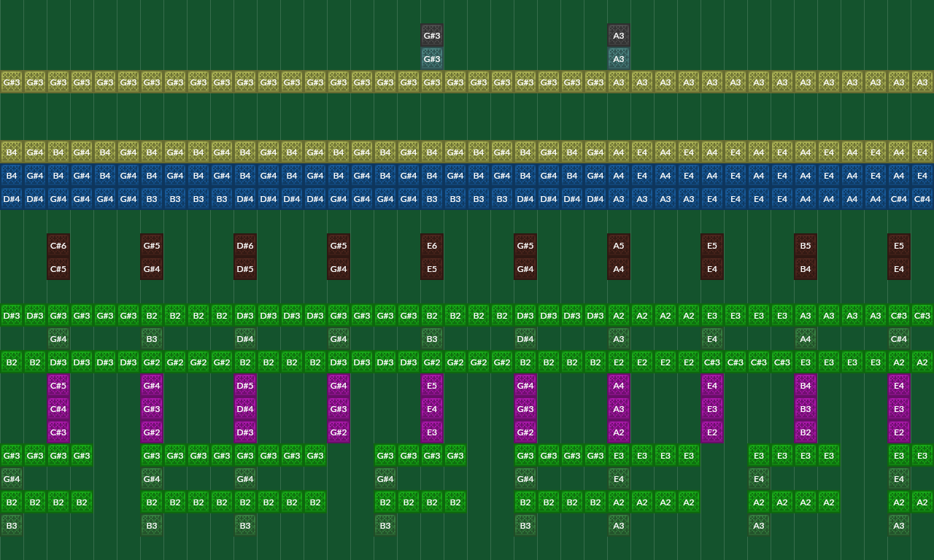The image size is (934, 560).
Task: Click the magenta D#3 note block
Action: [x=245, y=432]
